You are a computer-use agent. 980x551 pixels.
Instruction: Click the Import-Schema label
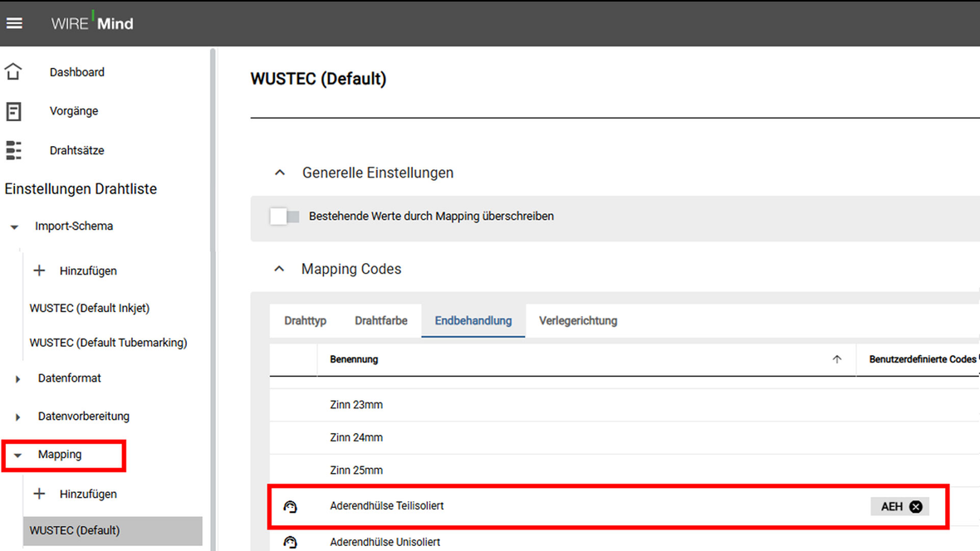74,227
